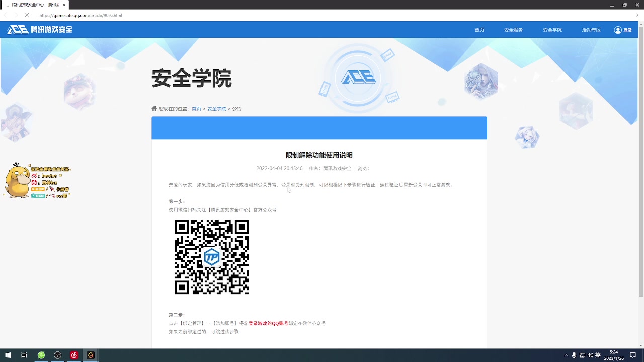
Task: Click the red music app icon in the mascot overlay
Action: click(34, 183)
